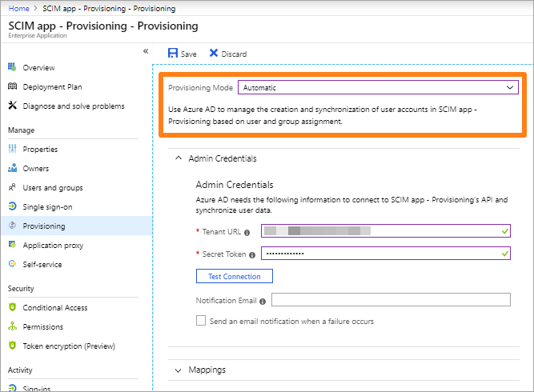Click the Notification Email info icon
Image resolution: width=534 pixels, height=392 pixels.
(263, 302)
